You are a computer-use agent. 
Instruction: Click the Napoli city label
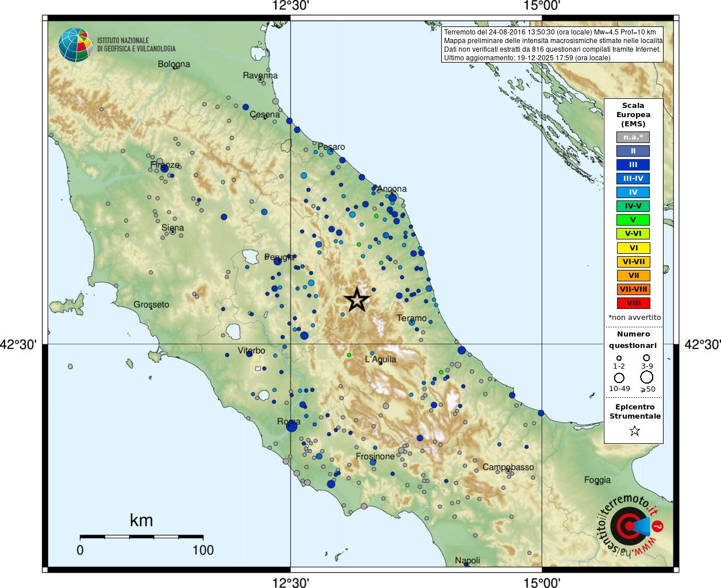468,560
